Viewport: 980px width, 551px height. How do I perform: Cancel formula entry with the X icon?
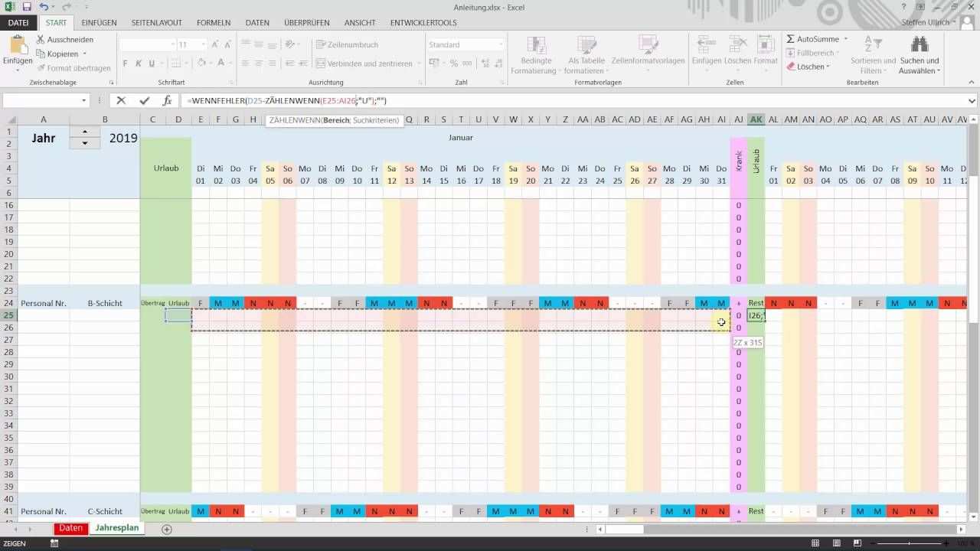coord(121,100)
